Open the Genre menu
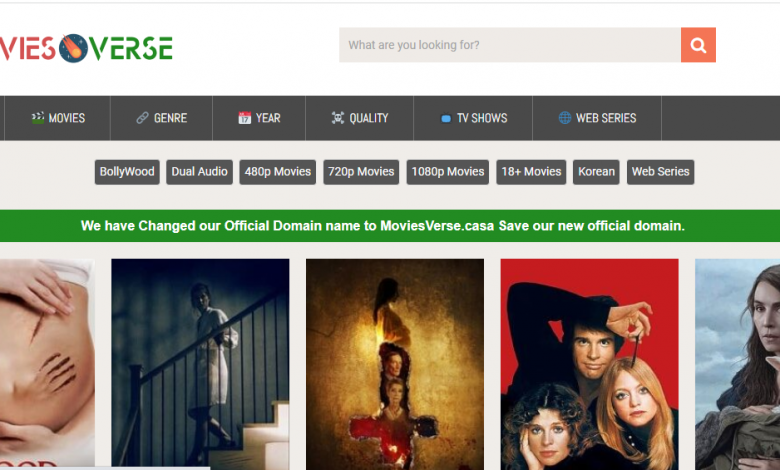The image size is (780, 470). 161,118
